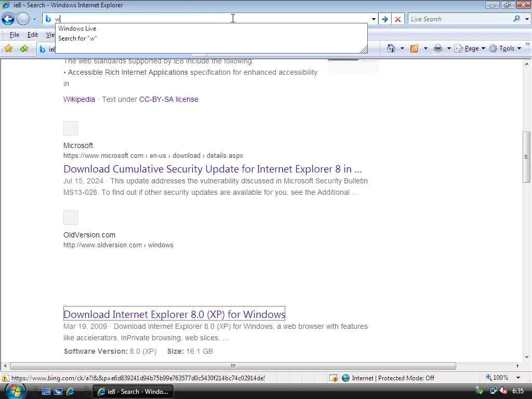Click the OldVersion.com result favicon
This screenshot has width=532, height=399.
(x=71, y=218)
